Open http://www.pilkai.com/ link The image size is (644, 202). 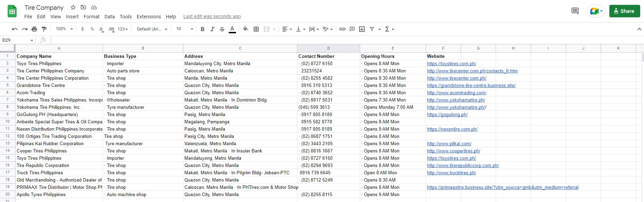[x=449, y=144]
